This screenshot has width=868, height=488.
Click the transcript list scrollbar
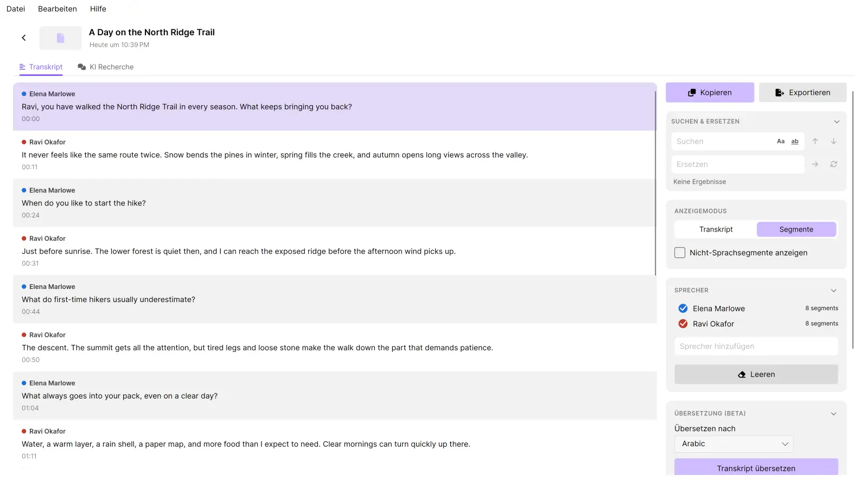(655, 183)
